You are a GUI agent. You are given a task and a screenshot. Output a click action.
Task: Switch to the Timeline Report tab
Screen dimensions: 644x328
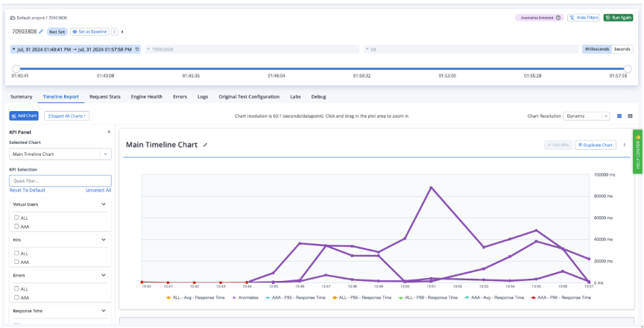tap(61, 97)
